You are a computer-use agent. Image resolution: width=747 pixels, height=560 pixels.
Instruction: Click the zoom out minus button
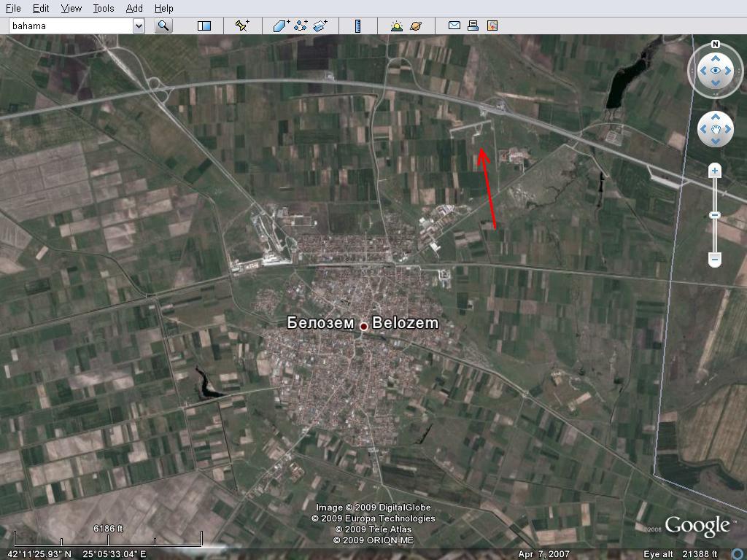[x=715, y=260]
